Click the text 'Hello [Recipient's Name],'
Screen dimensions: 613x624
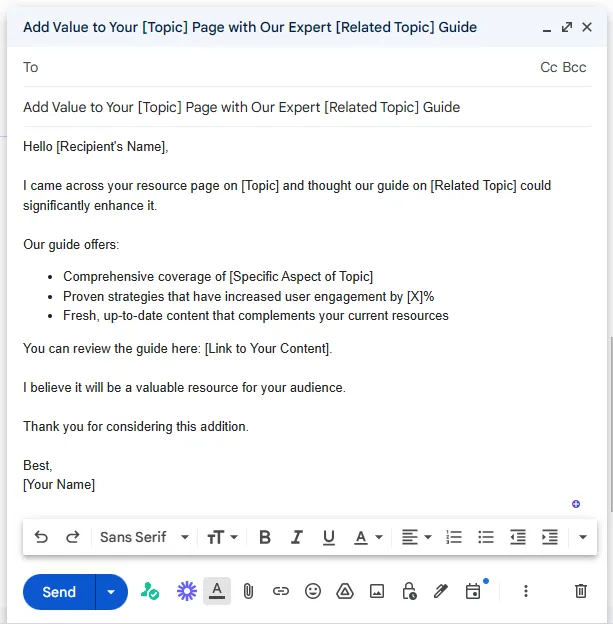coord(96,146)
